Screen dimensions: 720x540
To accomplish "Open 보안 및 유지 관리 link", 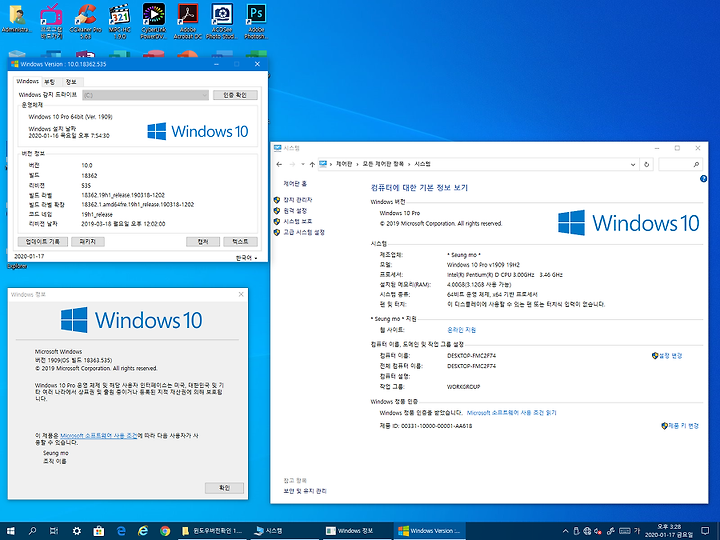I will (305, 491).
